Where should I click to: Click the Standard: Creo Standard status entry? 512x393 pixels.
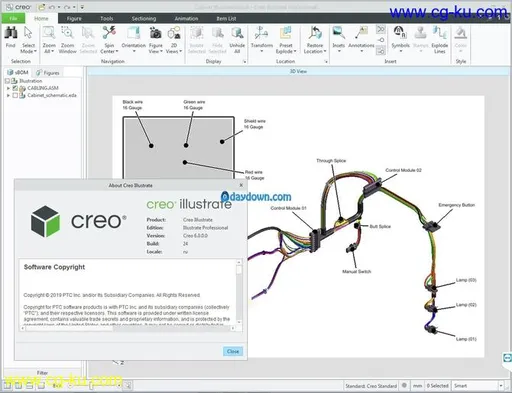coord(371,386)
